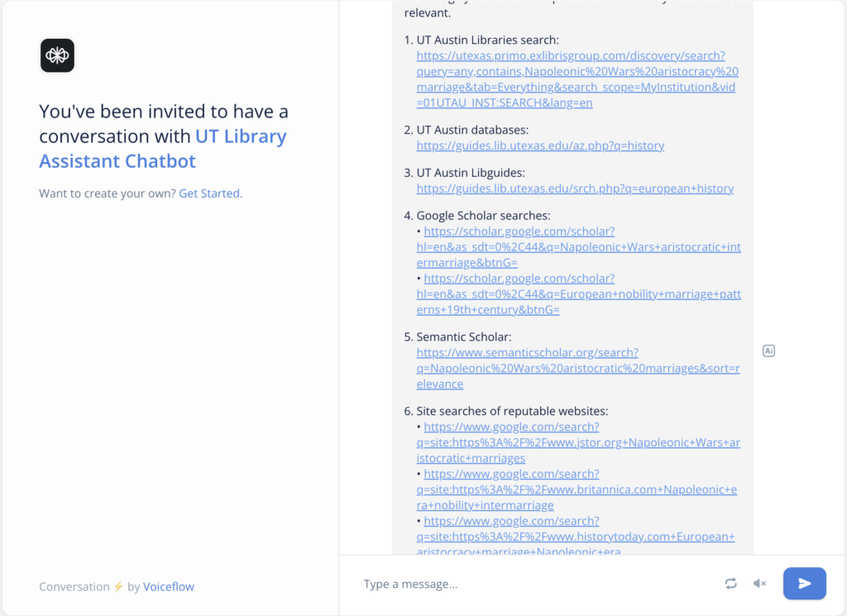Open Google Scholar European nobility marriage link
This screenshot has width=847, height=616.
tap(579, 294)
